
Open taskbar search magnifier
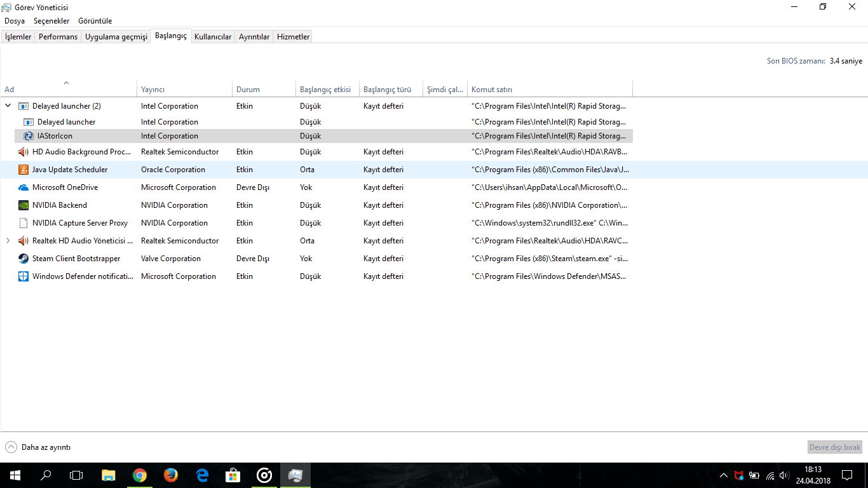[46, 475]
